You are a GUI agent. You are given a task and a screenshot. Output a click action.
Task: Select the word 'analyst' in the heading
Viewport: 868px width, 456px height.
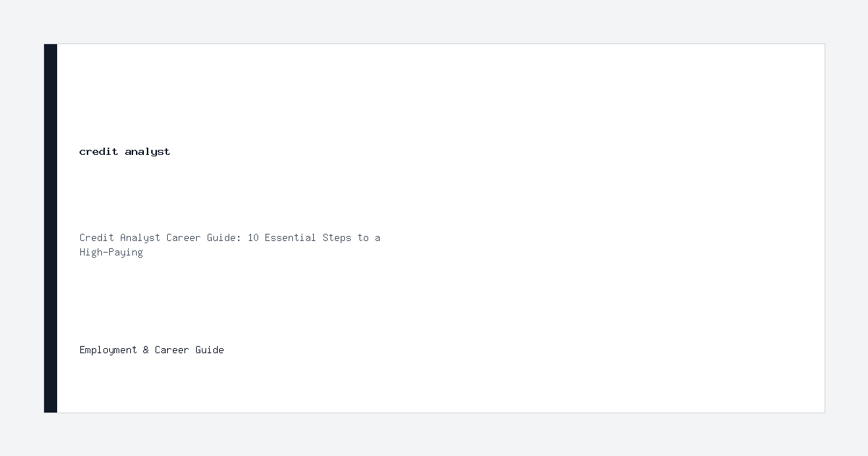tap(148, 151)
